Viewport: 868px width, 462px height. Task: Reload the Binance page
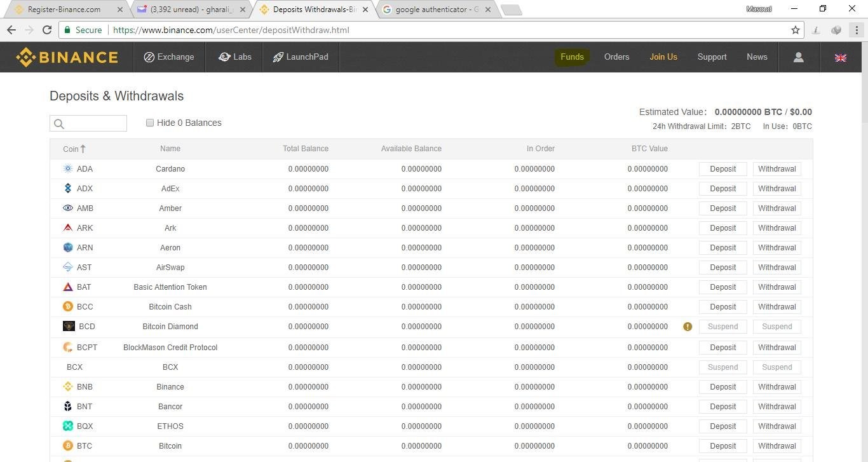[x=46, y=30]
